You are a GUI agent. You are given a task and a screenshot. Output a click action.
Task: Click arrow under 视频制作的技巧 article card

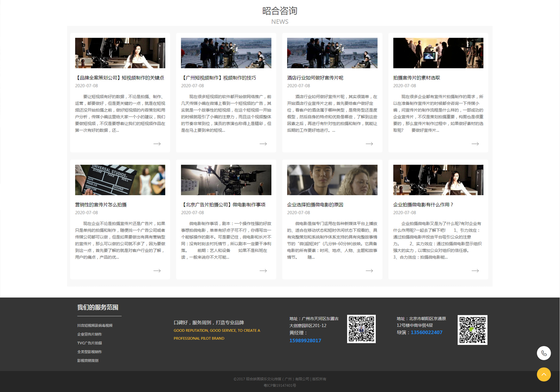(x=263, y=144)
